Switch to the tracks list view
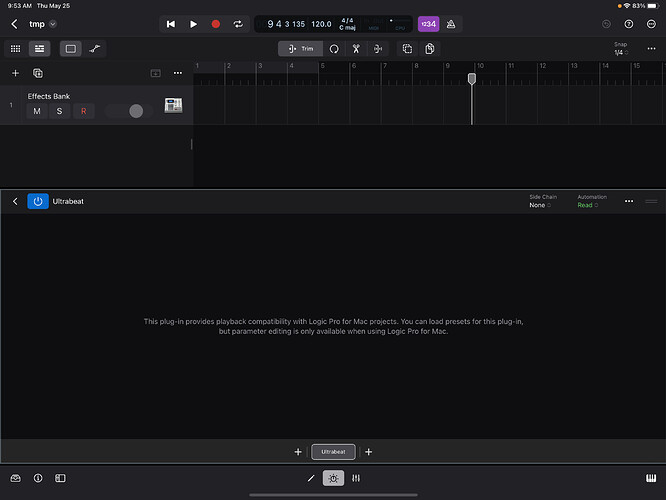The height and width of the screenshot is (500, 666). pos(40,49)
